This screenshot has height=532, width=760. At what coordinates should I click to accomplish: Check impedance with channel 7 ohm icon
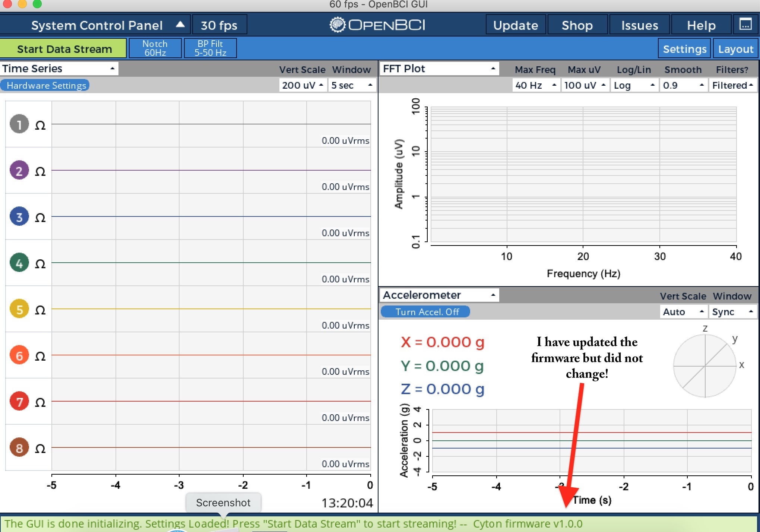[x=40, y=402]
